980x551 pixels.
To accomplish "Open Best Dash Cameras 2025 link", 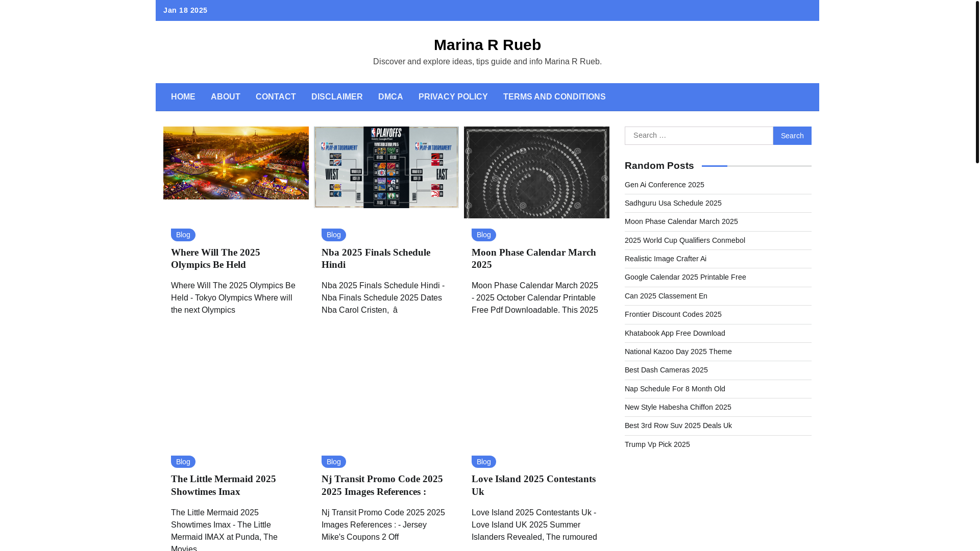I will click(666, 370).
